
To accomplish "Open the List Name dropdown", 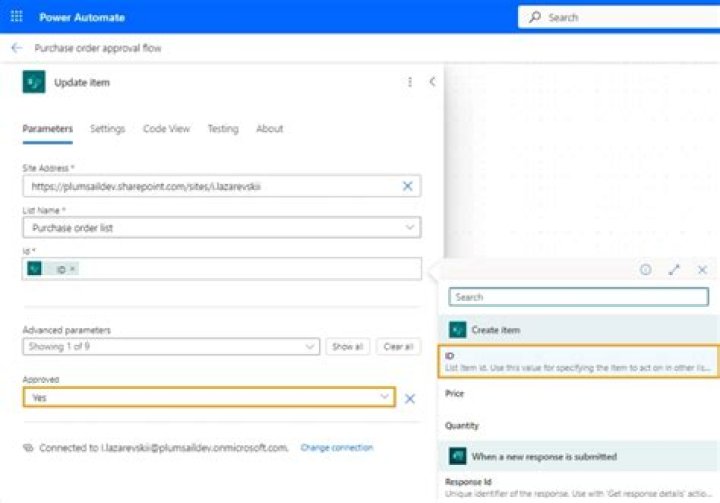I will click(x=222, y=227).
